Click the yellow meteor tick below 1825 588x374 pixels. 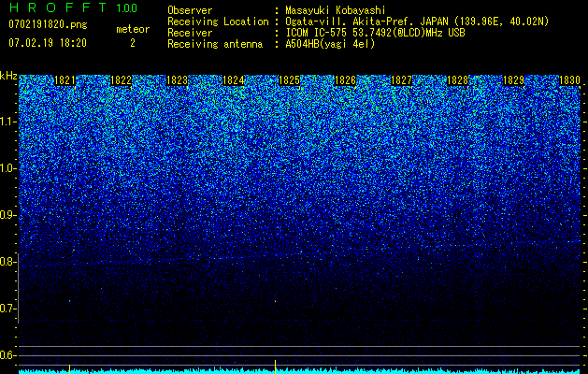click(275, 367)
